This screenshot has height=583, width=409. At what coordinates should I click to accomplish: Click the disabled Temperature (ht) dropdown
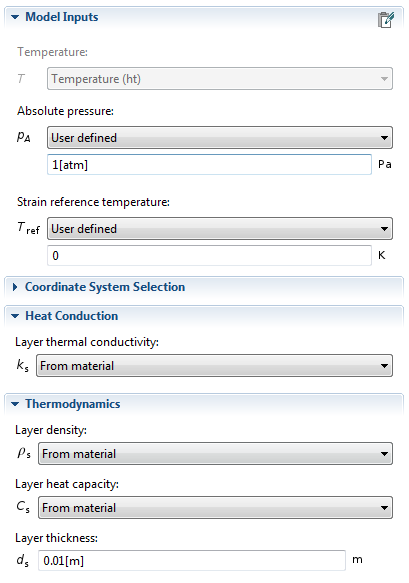coord(220,78)
